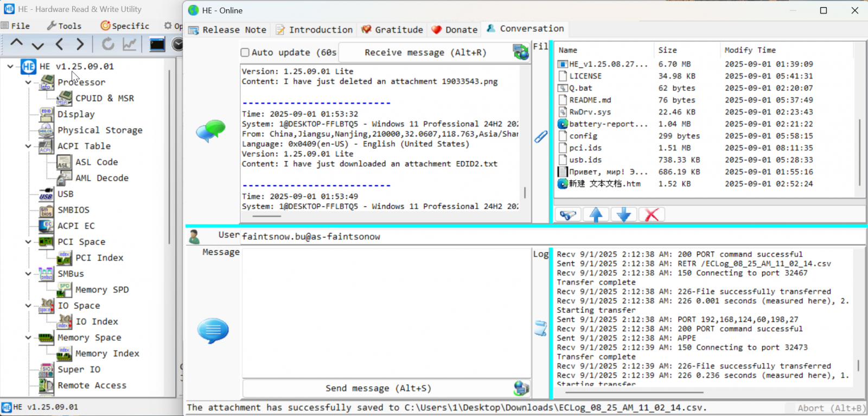Click the globe icon beside Receive message
The height and width of the screenshot is (416, 868).
pos(521,52)
